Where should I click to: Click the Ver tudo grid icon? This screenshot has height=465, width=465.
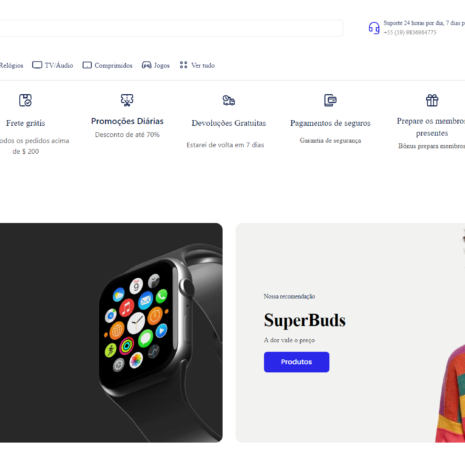click(183, 65)
